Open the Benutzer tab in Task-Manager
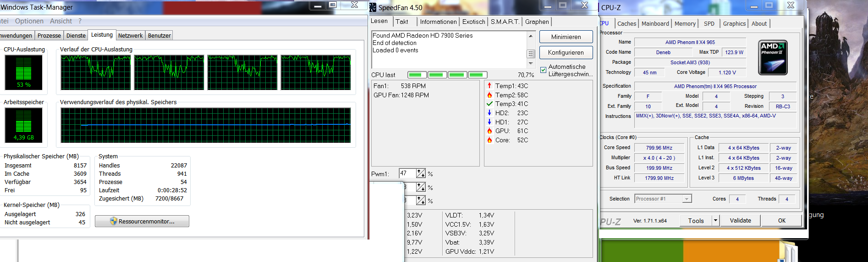This screenshot has height=262, width=868. pyautogui.click(x=159, y=36)
